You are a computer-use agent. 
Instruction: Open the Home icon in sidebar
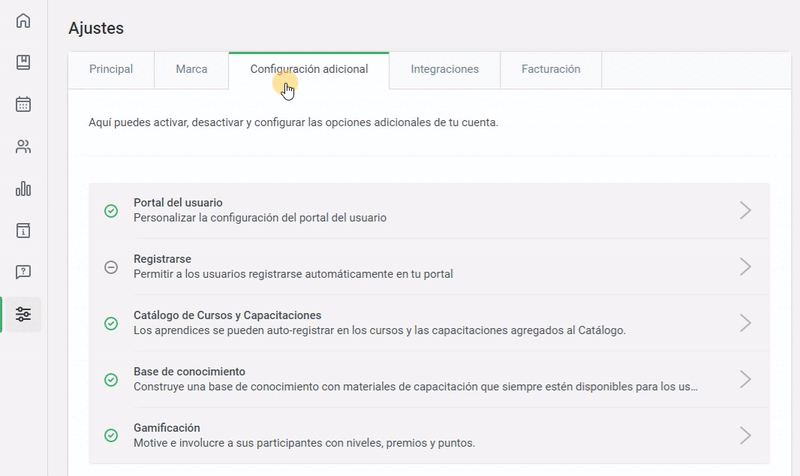[23, 21]
